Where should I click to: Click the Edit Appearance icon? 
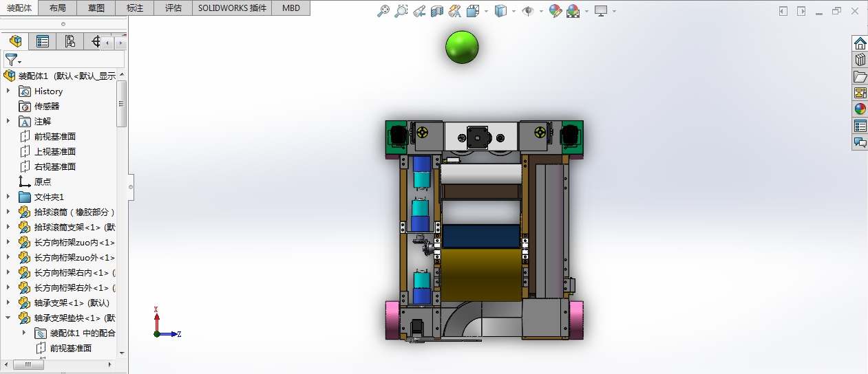(x=555, y=11)
